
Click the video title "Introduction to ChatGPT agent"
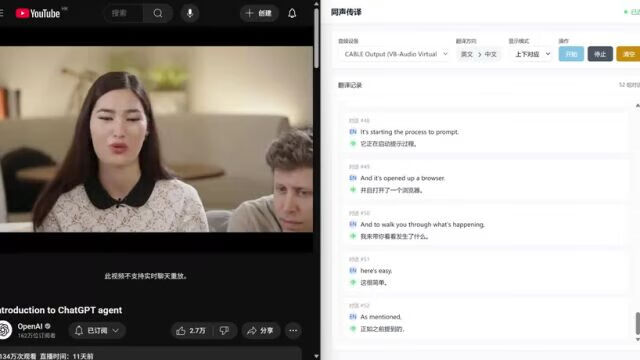(61, 310)
